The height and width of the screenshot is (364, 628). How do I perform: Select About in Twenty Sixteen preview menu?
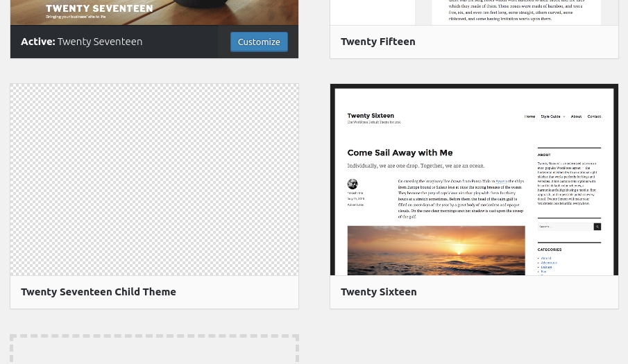576,116
